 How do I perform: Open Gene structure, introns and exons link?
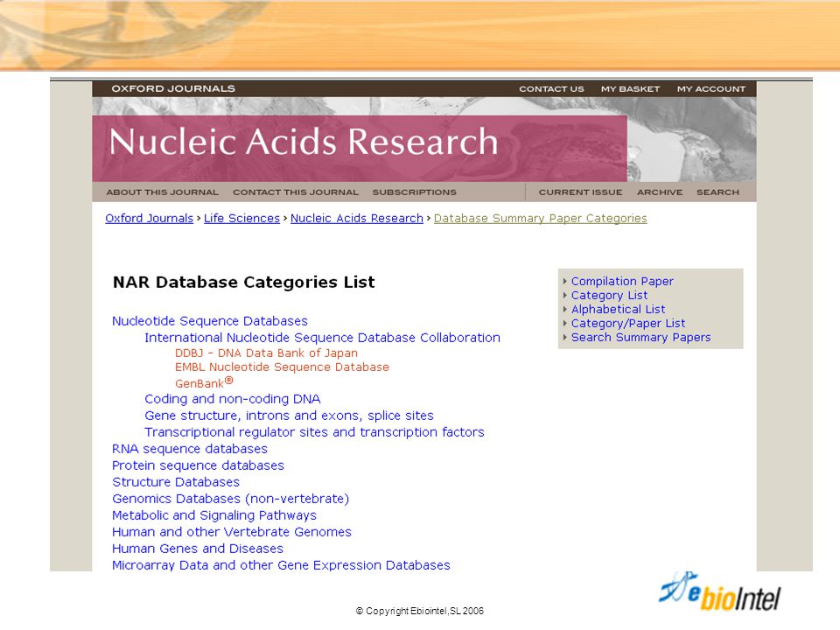pos(289,416)
